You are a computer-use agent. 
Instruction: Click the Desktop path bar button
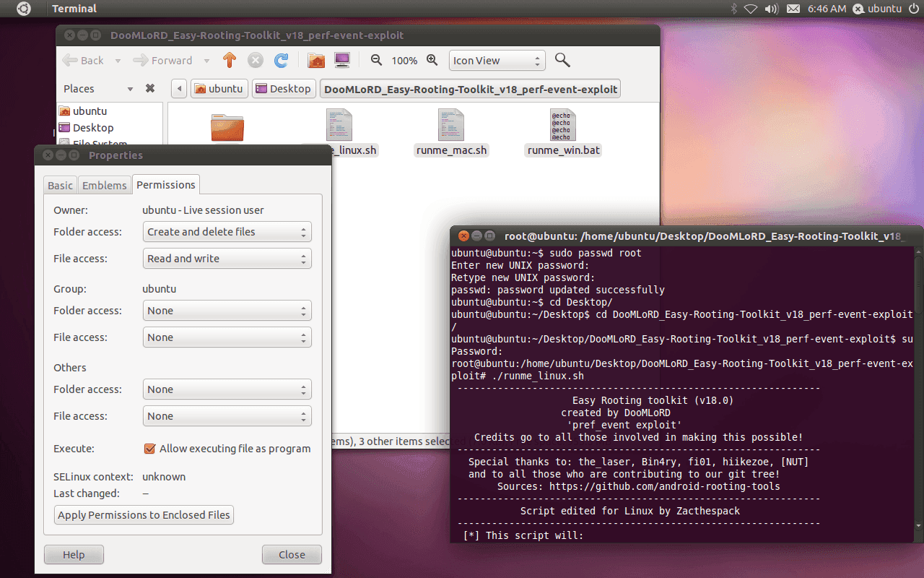pos(284,89)
